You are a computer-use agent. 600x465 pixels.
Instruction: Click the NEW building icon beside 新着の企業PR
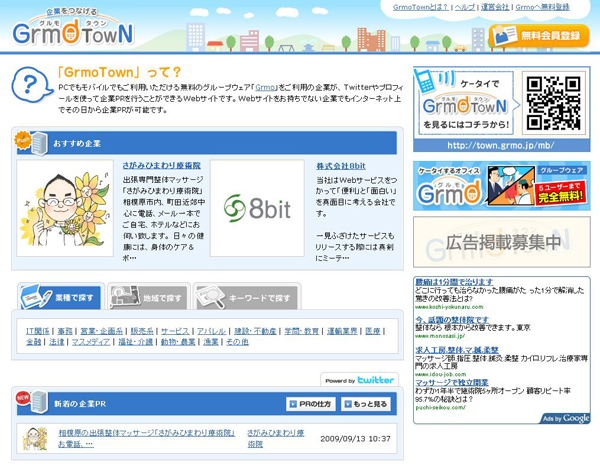33,402
